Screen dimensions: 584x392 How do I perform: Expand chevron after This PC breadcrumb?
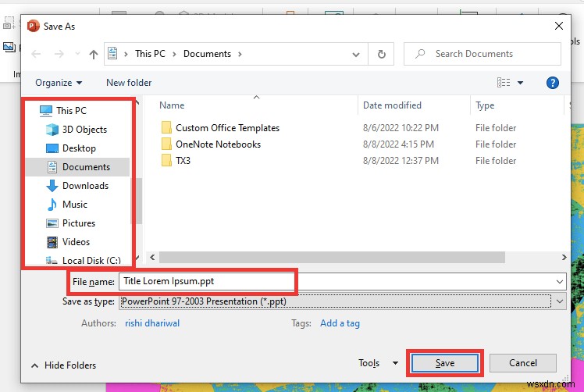(174, 54)
